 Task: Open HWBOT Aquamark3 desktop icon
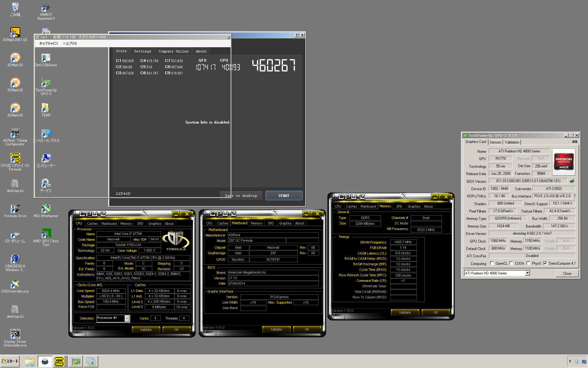point(46,12)
